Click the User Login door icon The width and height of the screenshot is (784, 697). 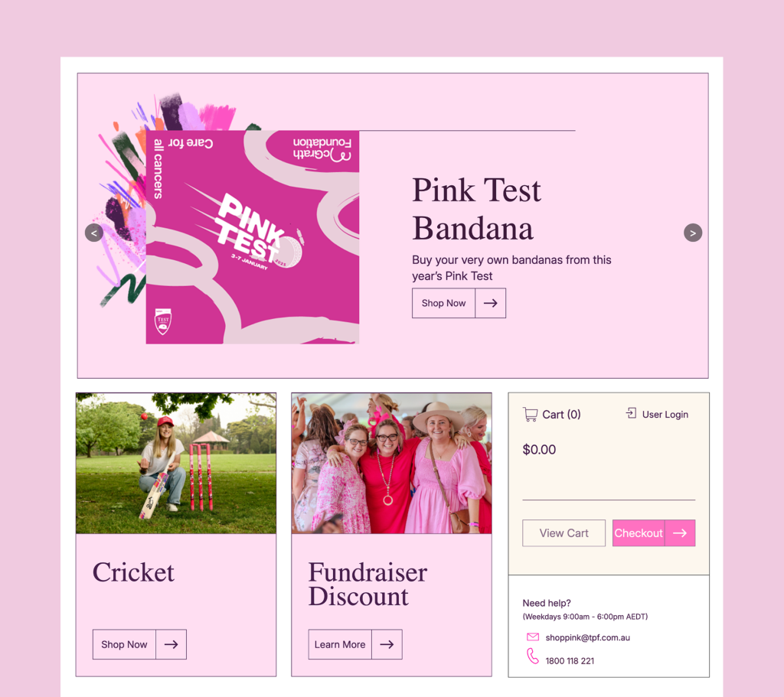[x=631, y=413]
